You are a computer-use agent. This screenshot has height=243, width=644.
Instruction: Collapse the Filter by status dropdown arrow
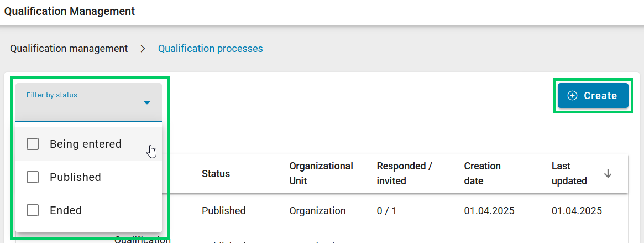point(147,102)
